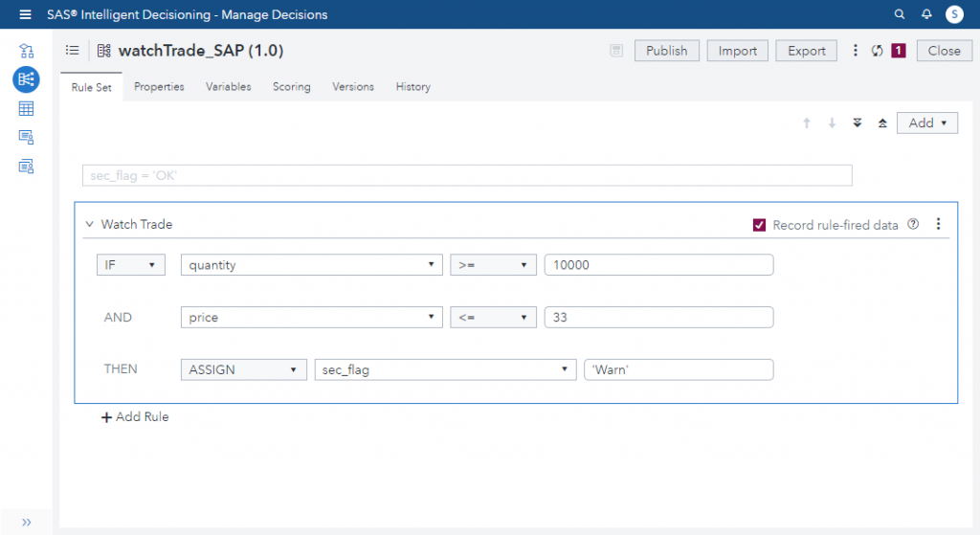Click the Publish button
The height and width of the screenshot is (535, 980).
(666, 51)
